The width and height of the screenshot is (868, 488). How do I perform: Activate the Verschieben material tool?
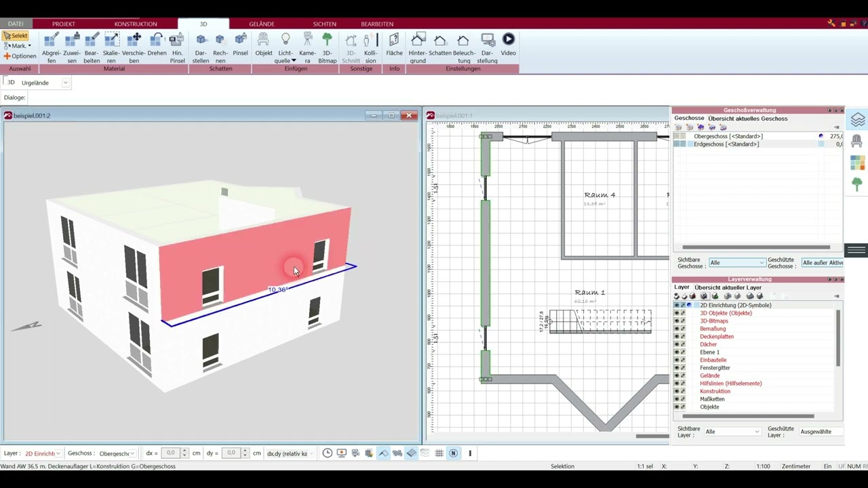(x=134, y=47)
